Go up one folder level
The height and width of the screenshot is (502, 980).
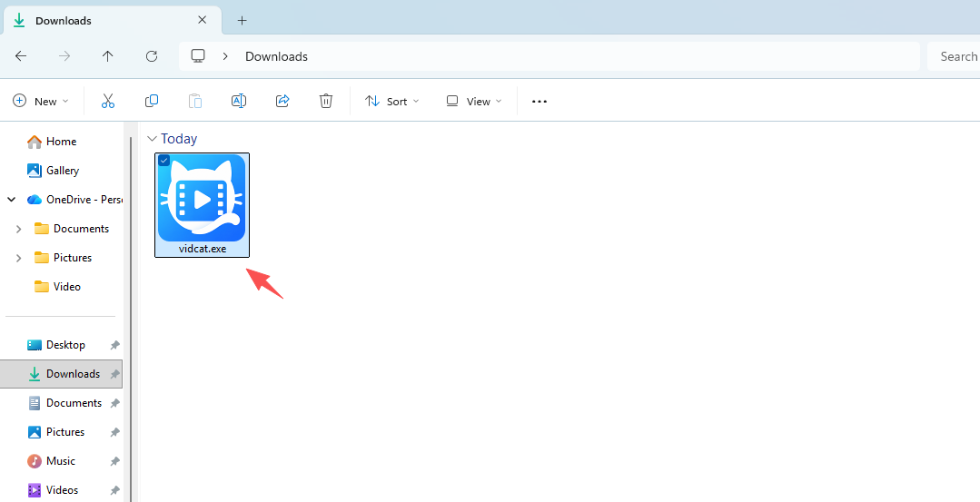[x=107, y=56]
